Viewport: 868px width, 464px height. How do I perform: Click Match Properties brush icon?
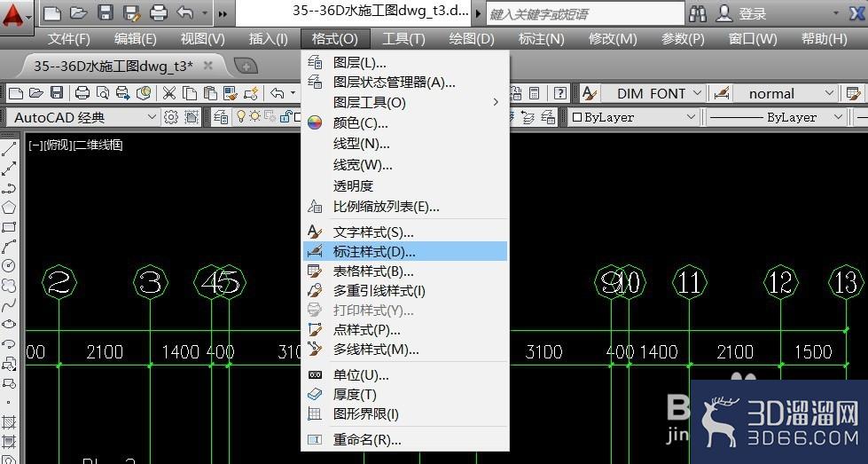(231, 93)
